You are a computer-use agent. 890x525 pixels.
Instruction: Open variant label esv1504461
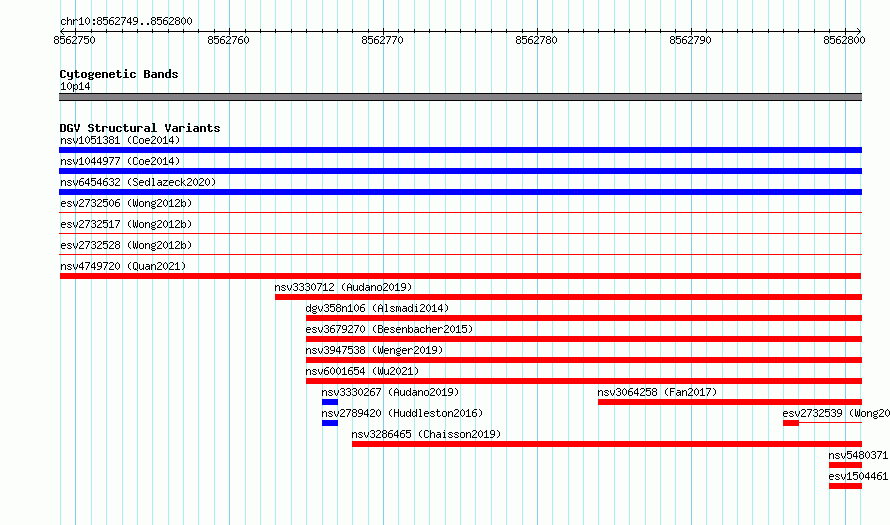pos(858,476)
